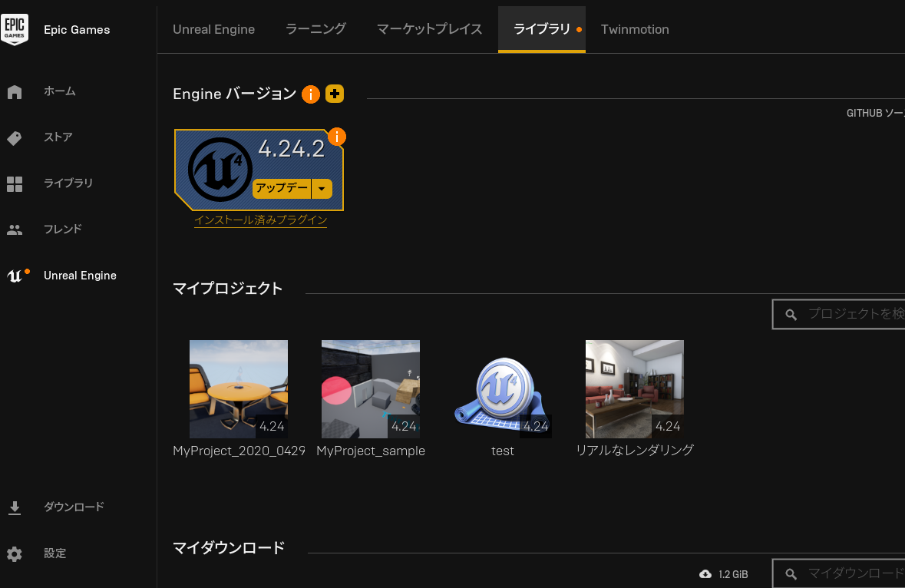Select the ライブラリ tab
The width and height of the screenshot is (905, 588).
(x=542, y=29)
